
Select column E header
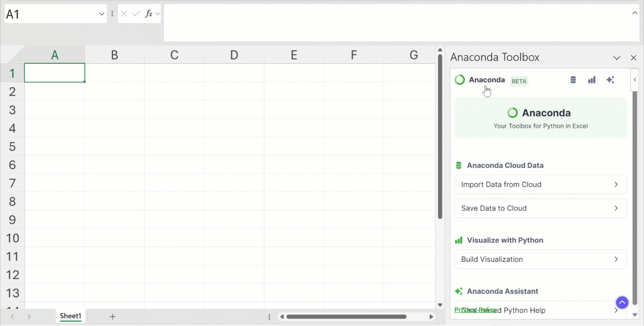(294, 55)
